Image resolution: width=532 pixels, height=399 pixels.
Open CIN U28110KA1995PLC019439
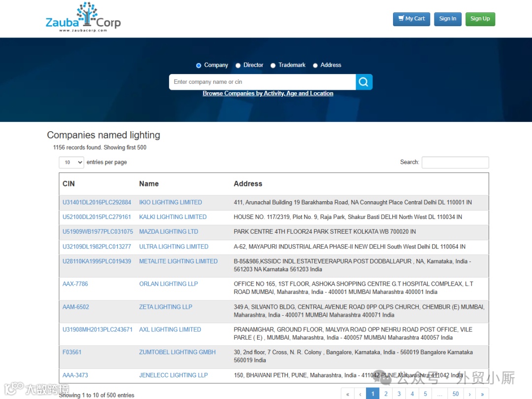(x=97, y=261)
